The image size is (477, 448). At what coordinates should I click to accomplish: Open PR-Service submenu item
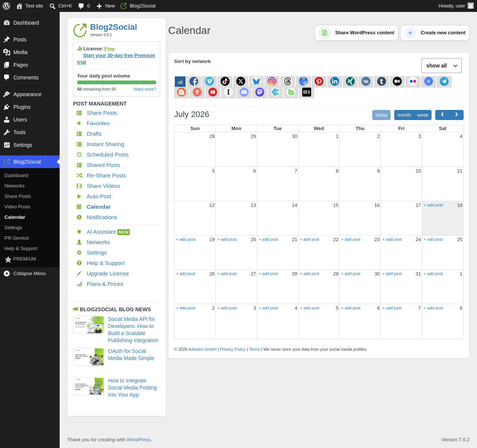[17, 238]
